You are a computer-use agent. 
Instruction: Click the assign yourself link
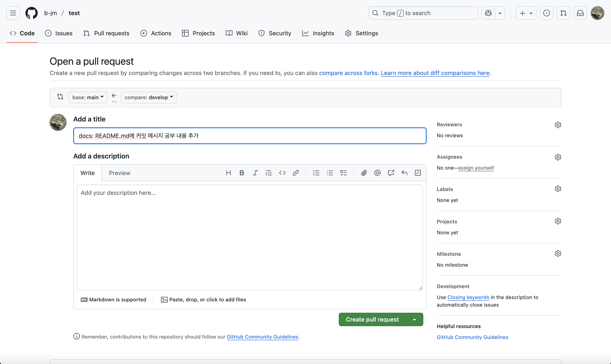pyautogui.click(x=476, y=168)
